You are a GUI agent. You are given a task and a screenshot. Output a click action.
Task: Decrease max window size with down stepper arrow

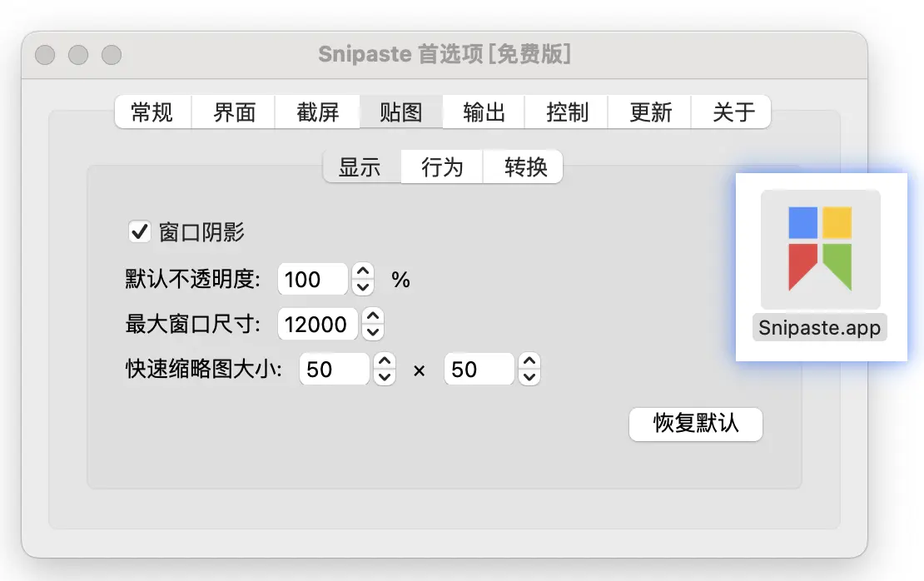(x=373, y=330)
